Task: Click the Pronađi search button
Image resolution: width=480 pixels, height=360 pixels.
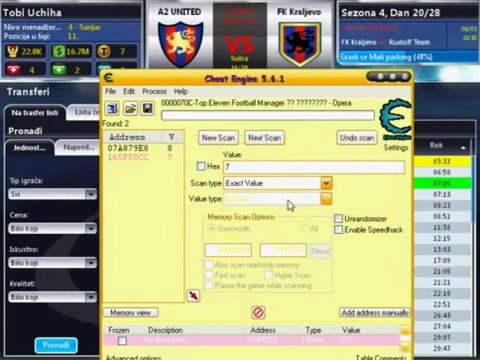Action: (x=56, y=345)
